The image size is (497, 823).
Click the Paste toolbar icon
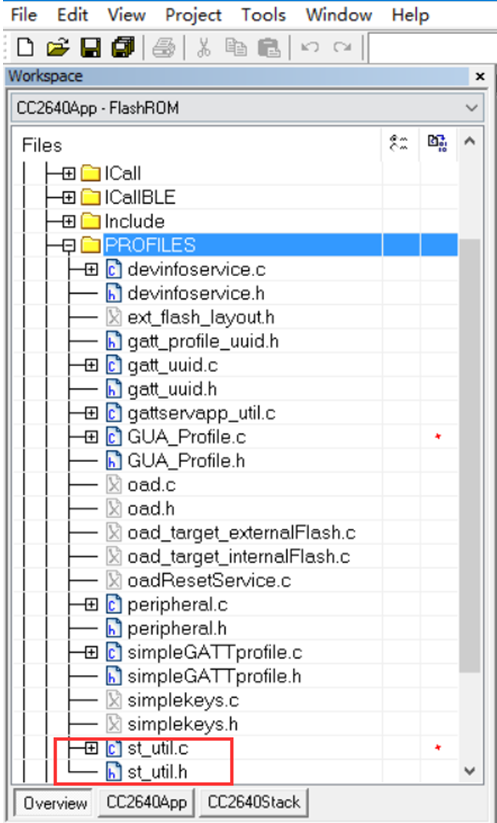pyautogui.click(x=269, y=48)
